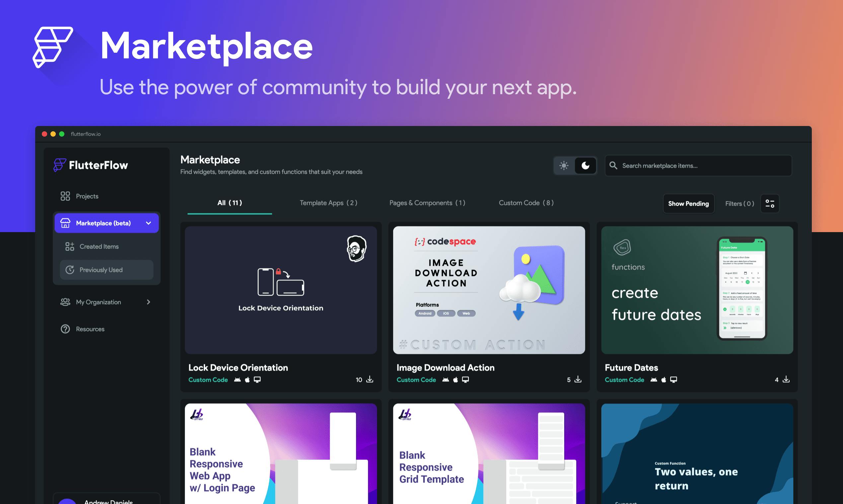
Task: Click the Search marketplace items field
Action: point(699,165)
